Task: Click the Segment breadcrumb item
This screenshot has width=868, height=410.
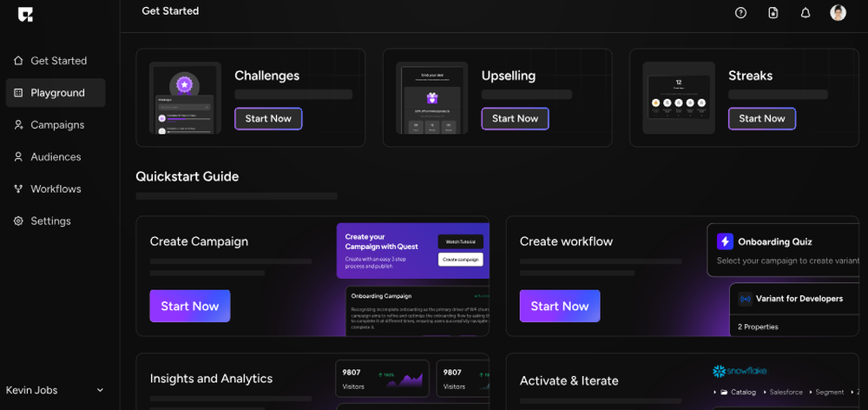Action: coord(830,393)
